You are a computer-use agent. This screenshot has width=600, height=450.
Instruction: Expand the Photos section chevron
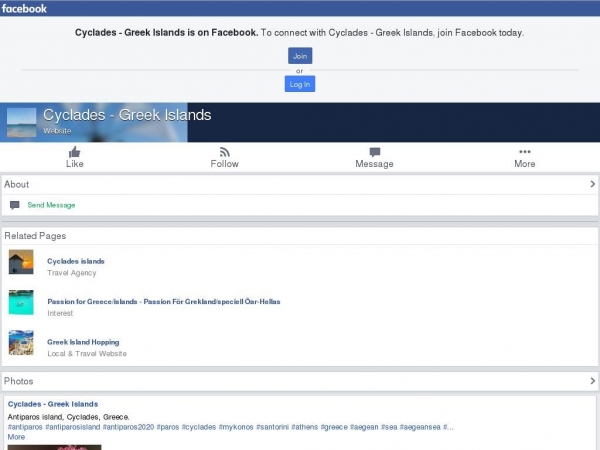coord(592,381)
